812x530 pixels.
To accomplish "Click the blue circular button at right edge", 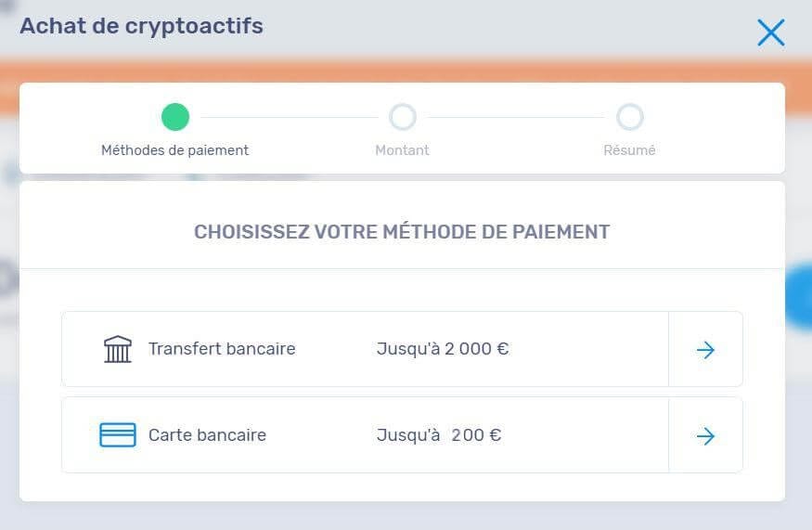I will coord(800,297).
